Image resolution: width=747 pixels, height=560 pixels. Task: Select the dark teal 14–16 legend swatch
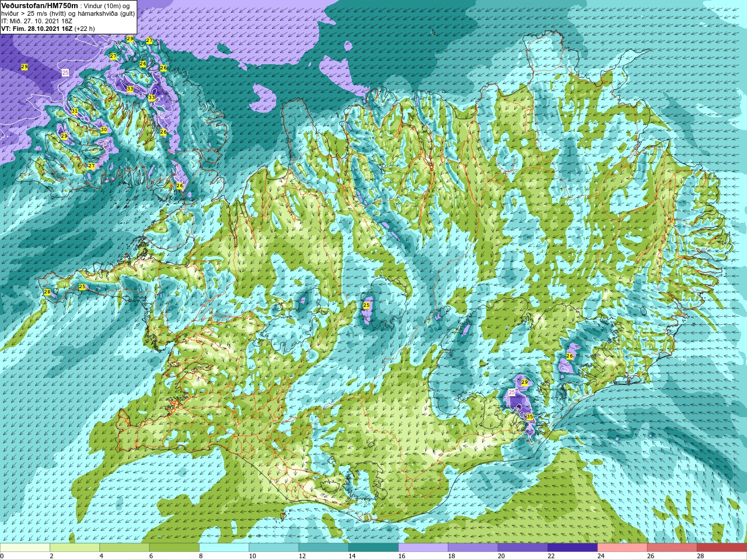(x=373, y=548)
